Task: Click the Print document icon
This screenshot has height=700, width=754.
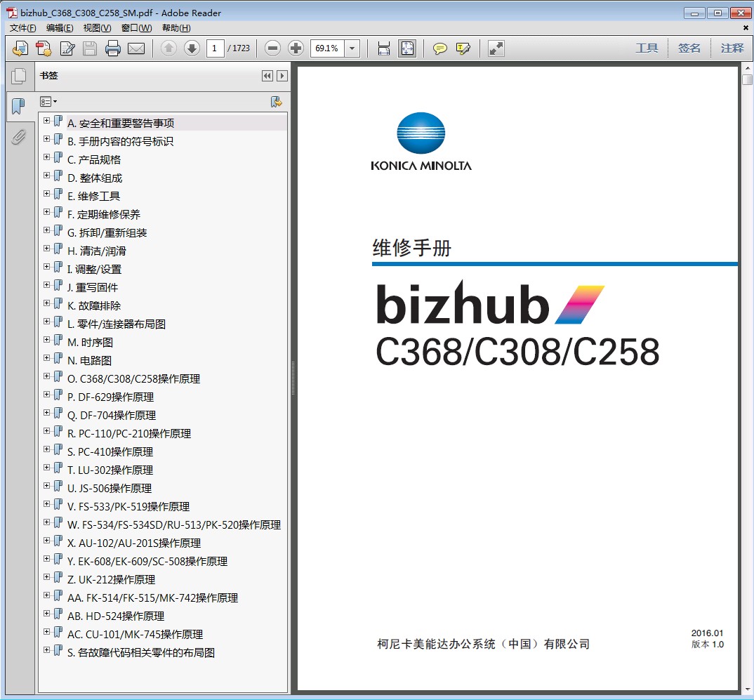Action: [113, 48]
